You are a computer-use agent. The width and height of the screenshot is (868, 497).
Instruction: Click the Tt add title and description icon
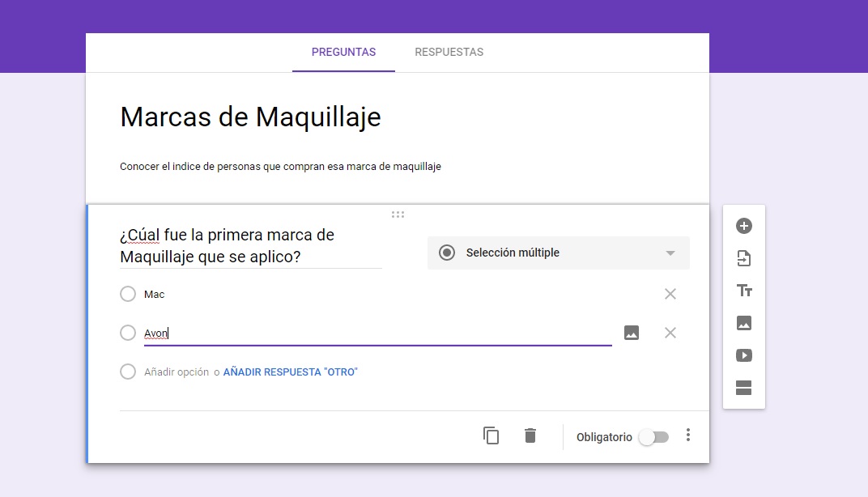(743, 290)
